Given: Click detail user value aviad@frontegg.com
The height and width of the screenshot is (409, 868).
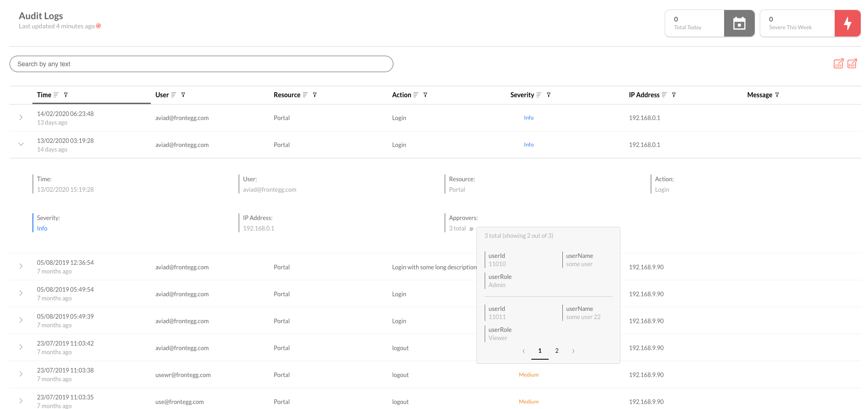Looking at the screenshot, I should click(x=270, y=190).
